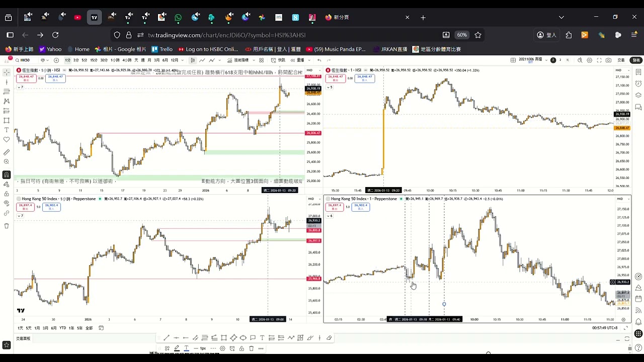
Task: Select the eraser tool in floating toolbar
Action: (x=329, y=338)
